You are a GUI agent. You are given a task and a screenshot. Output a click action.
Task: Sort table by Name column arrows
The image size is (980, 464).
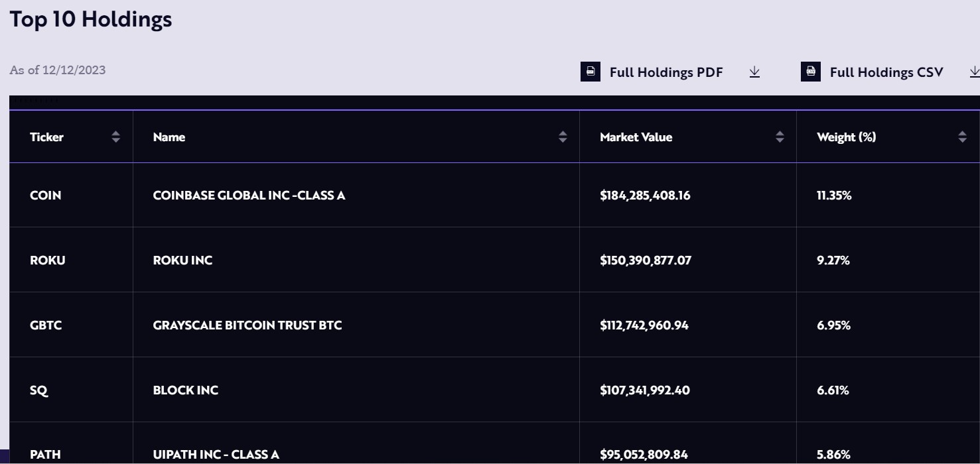point(563,137)
